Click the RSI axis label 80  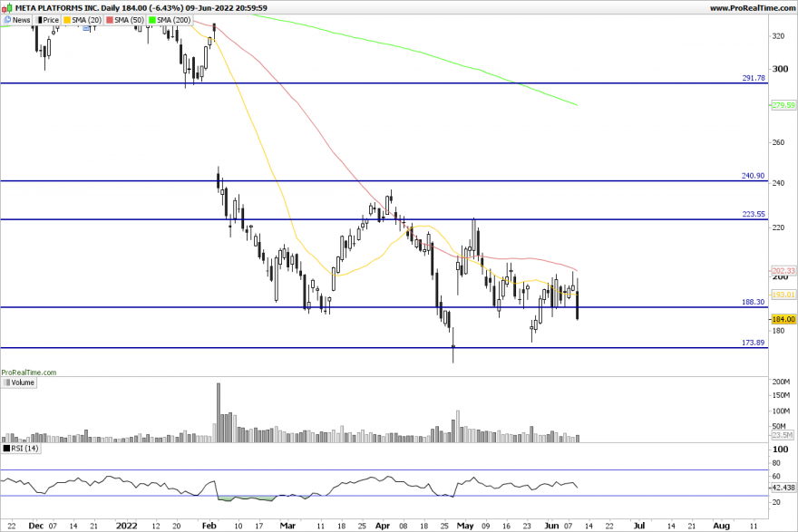point(776,463)
